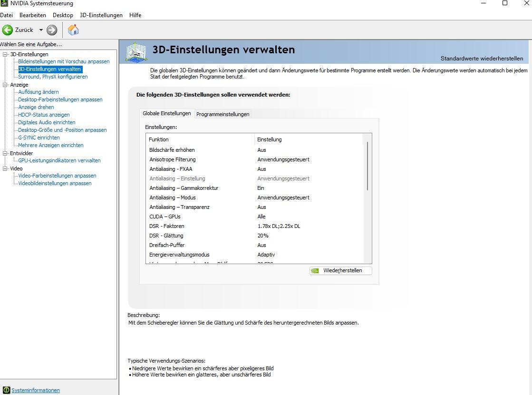
Task: Select the Globale Einstellungen tab
Action: (x=166, y=113)
